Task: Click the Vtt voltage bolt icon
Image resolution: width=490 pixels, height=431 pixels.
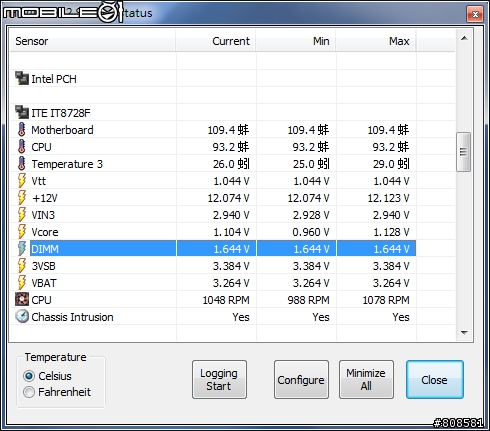Action: click(22, 180)
